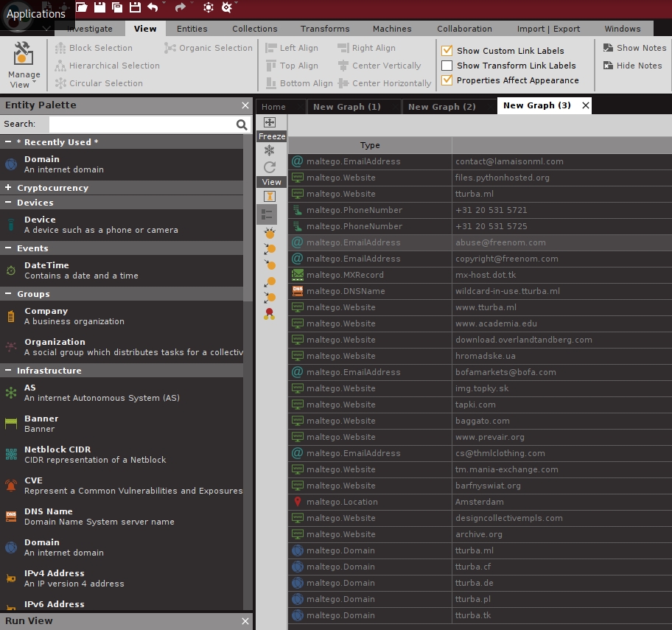The width and height of the screenshot is (672, 630).
Task: Open the Manage View tool
Action: click(x=24, y=65)
